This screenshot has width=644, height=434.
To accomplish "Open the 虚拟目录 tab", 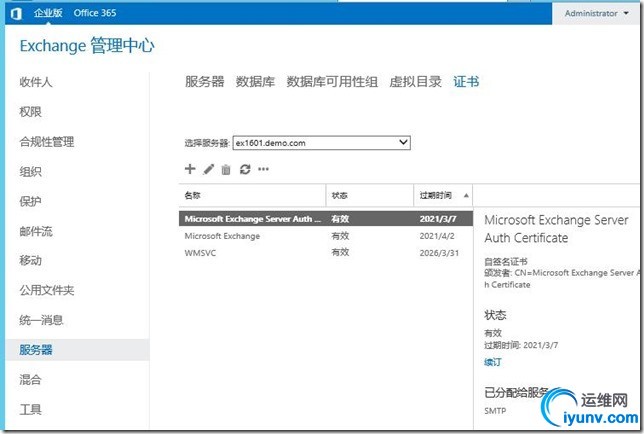I will 415,82.
